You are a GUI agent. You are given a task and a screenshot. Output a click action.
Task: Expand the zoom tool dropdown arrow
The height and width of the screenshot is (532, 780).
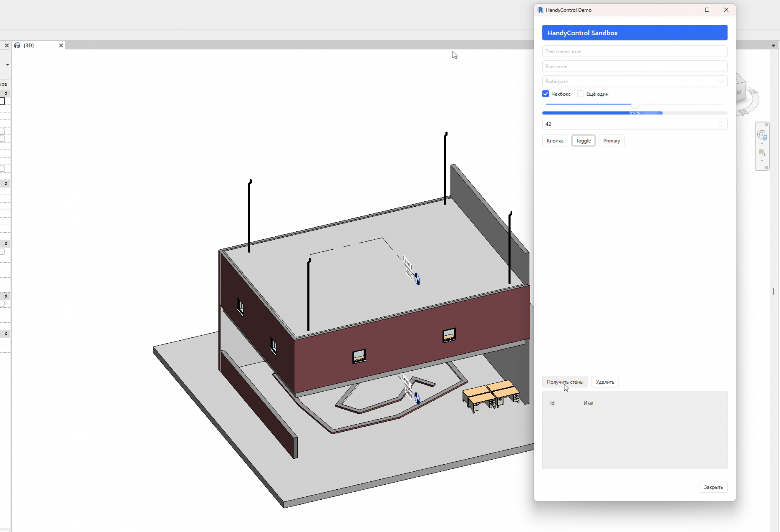[762, 161]
